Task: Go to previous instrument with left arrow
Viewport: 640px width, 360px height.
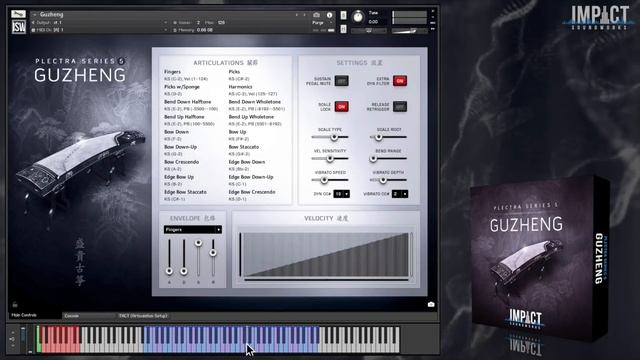Action: [x=297, y=15]
